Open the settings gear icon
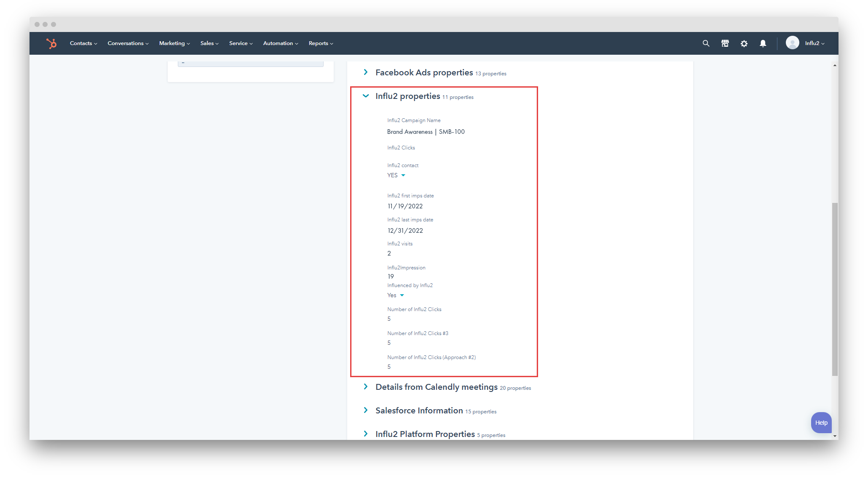The height and width of the screenshot is (482, 868). pyautogui.click(x=744, y=43)
